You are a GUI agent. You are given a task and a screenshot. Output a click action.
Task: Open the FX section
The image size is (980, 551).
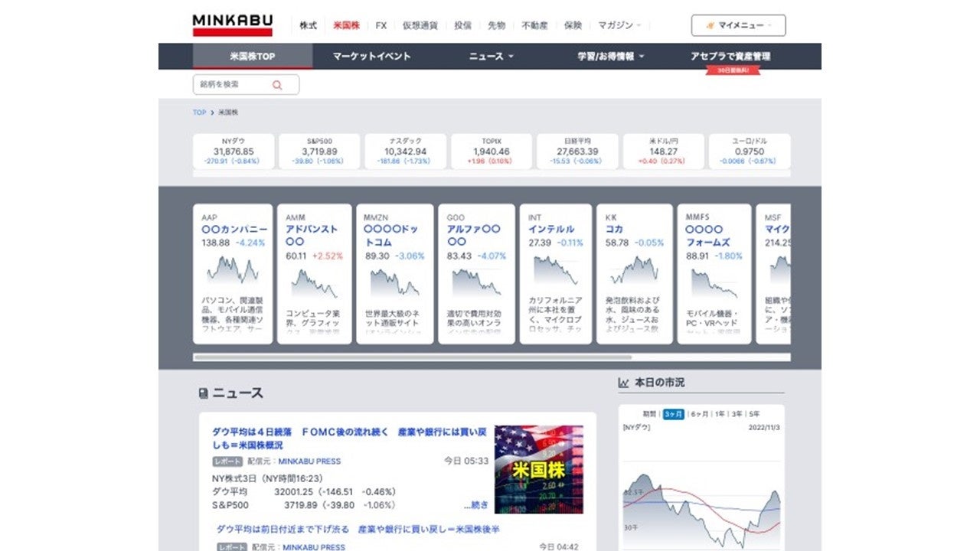tap(381, 25)
